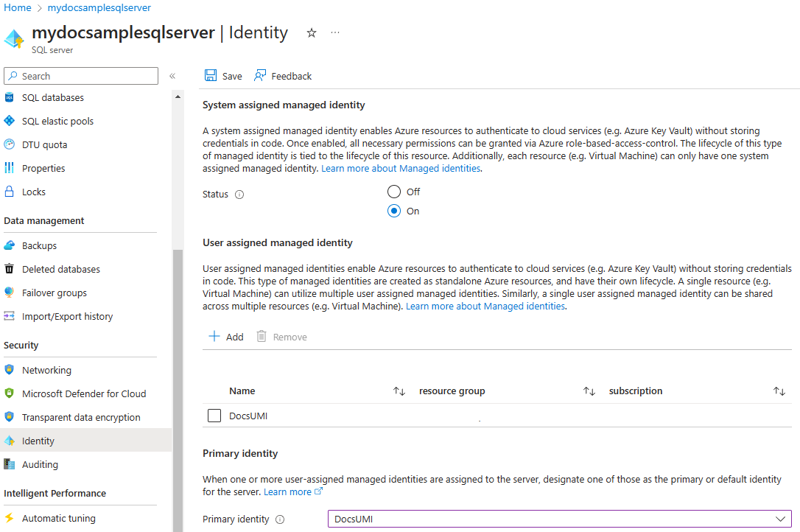The width and height of the screenshot is (800, 532).
Task: Focus the sidebar Search field
Action: [x=81, y=76]
